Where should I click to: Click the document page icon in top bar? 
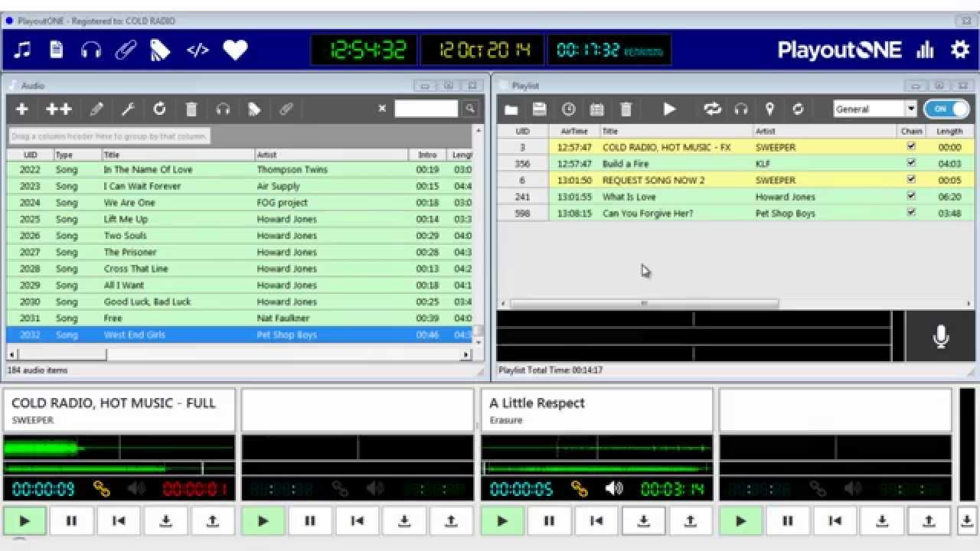(57, 51)
